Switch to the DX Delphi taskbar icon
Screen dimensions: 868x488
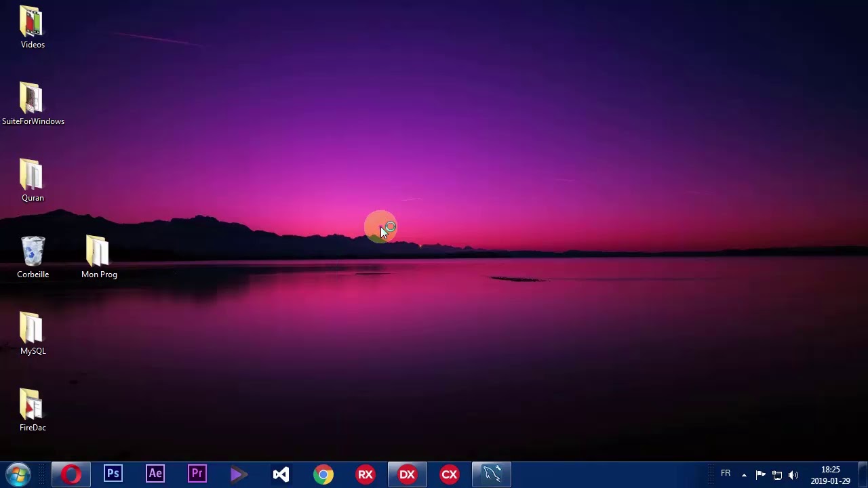(x=408, y=474)
